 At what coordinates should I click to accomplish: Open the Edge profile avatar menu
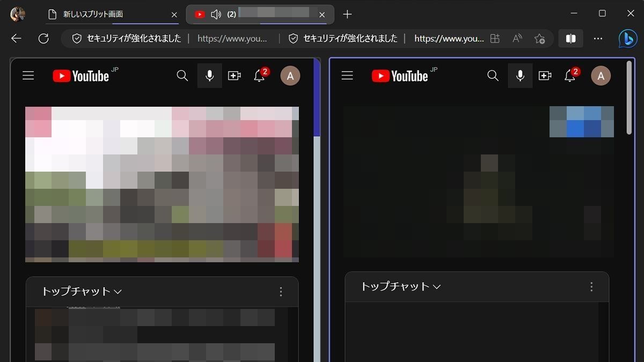pyautogui.click(x=18, y=14)
